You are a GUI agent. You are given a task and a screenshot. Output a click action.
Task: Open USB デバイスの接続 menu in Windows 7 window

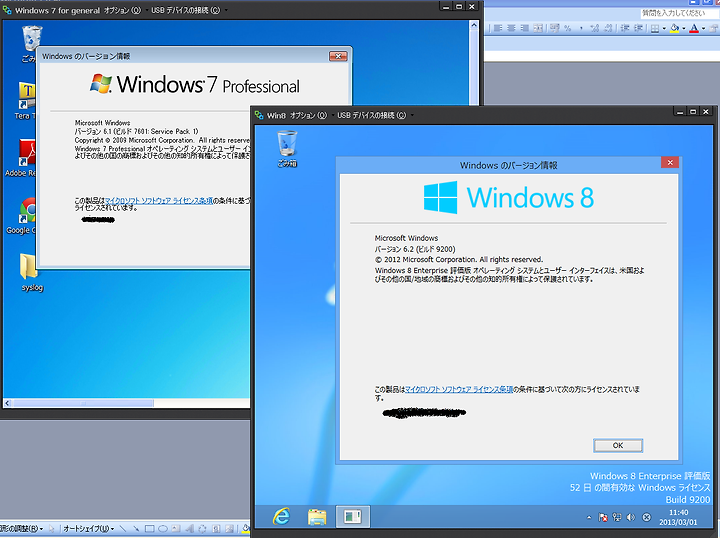(x=186, y=10)
